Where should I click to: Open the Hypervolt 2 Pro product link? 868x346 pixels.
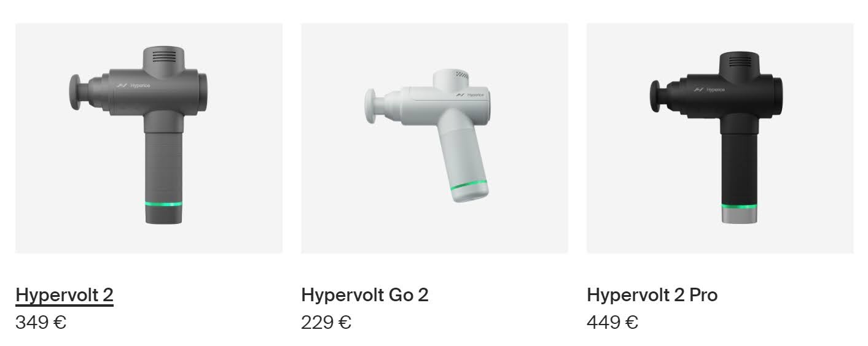click(652, 295)
